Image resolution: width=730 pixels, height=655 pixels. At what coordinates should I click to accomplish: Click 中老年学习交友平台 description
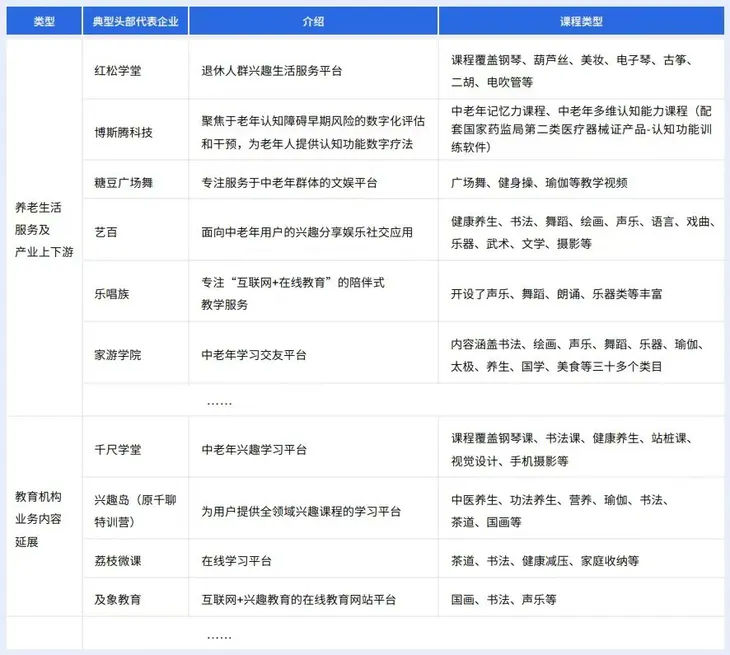(254, 355)
